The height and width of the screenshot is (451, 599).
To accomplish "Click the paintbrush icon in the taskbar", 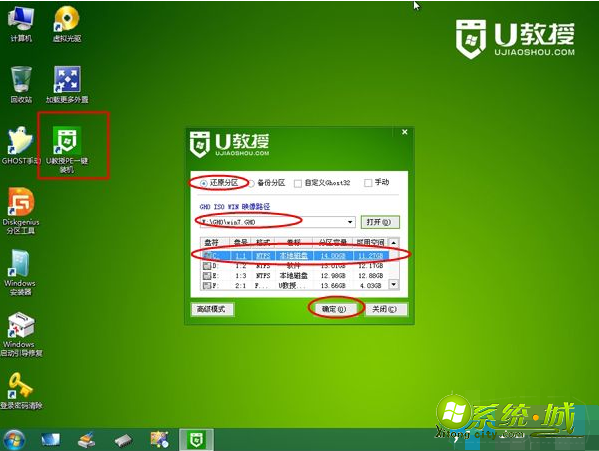I will pos(86,440).
